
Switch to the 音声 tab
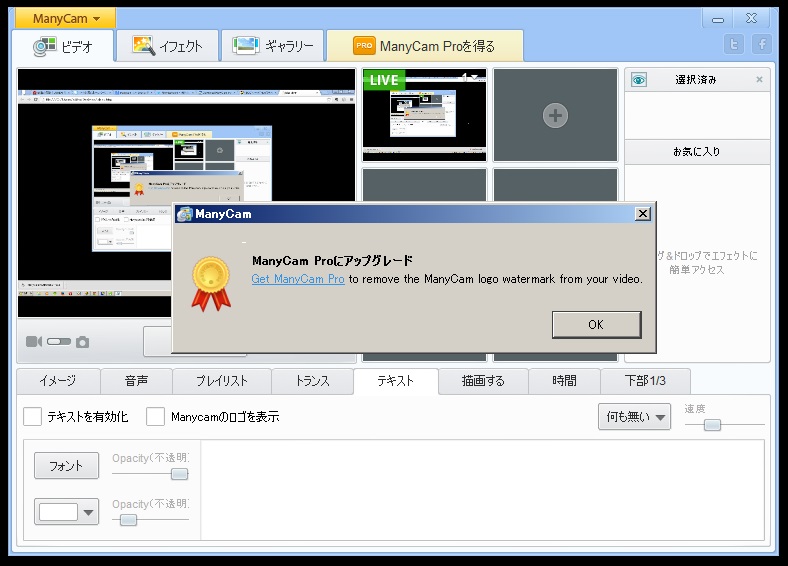(x=136, y=381)
